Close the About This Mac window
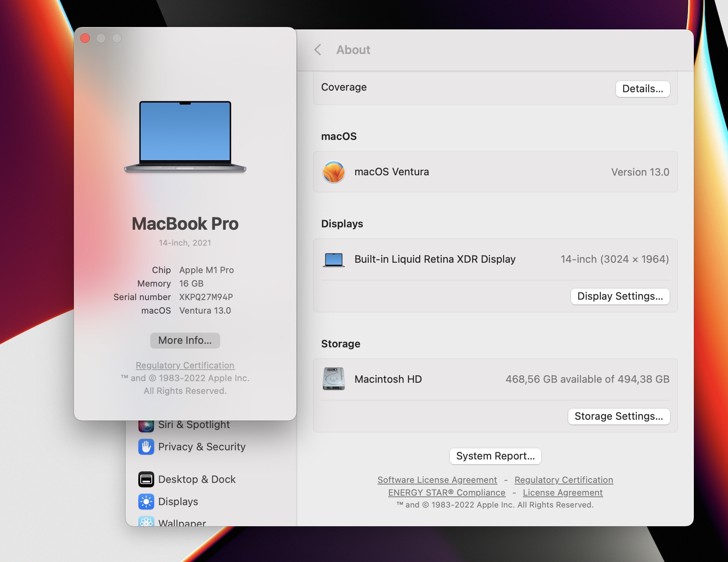The image size is (728, 562). 85,38
